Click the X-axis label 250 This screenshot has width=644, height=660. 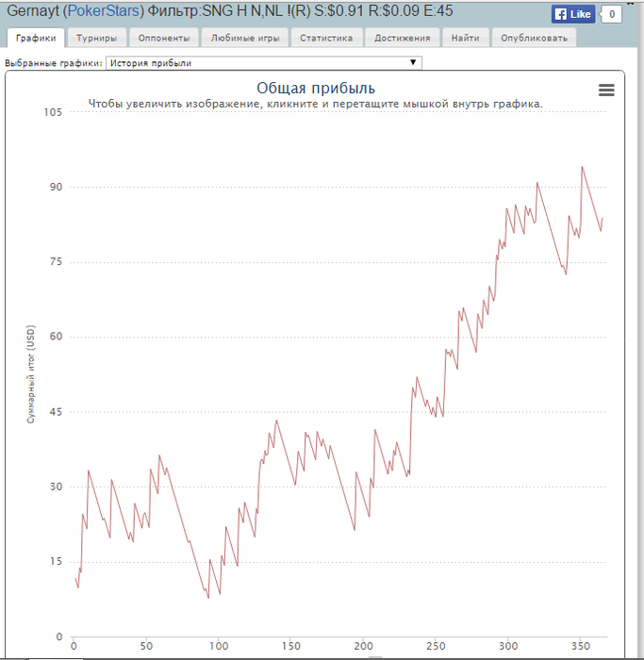pyautogui.click(x=436, y=646)
